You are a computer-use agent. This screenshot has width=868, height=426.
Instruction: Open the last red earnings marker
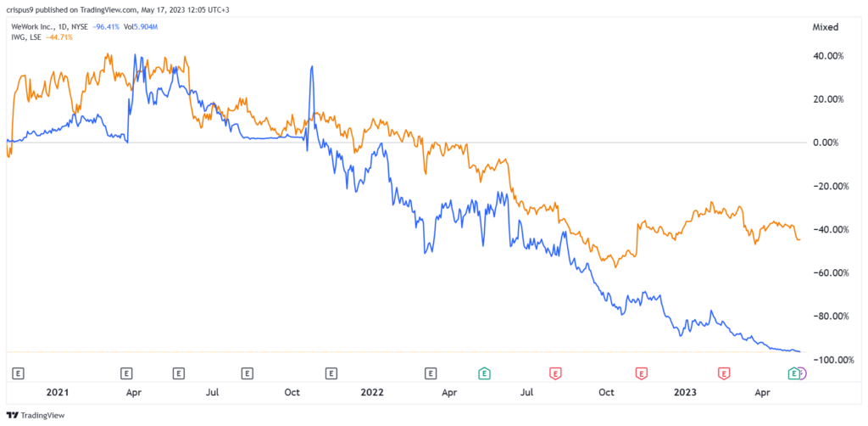click(x=725, y=373)
